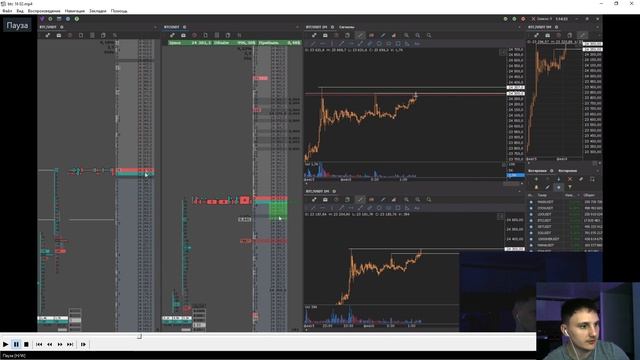
Task: Click the first magnifier icon in the upper chart toolbar
Action: 406,36
